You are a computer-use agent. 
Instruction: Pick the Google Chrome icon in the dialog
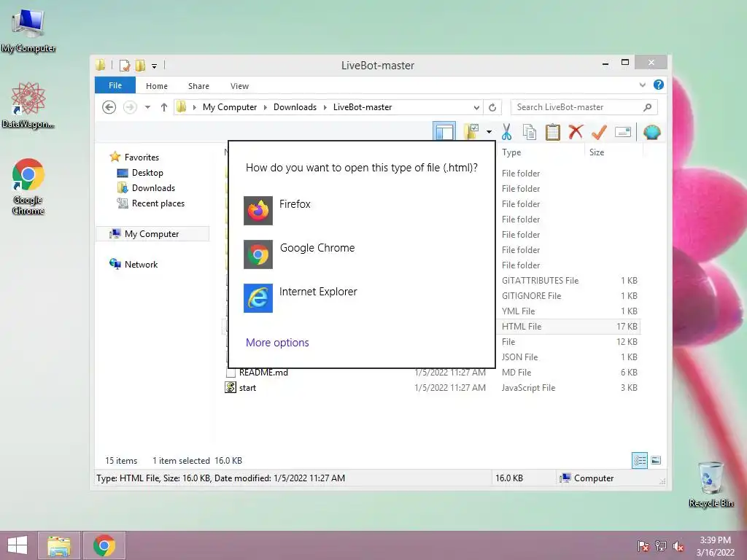click(258, 254)
